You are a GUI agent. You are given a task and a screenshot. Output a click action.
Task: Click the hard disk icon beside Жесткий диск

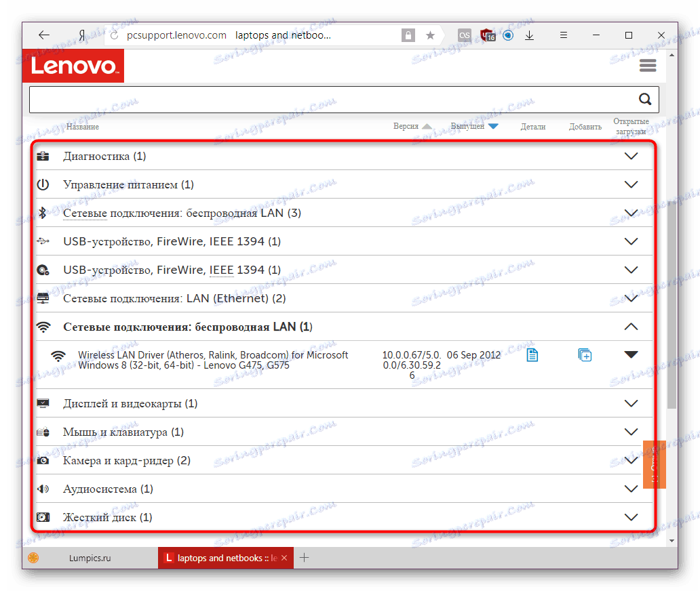tap(43, 516)
